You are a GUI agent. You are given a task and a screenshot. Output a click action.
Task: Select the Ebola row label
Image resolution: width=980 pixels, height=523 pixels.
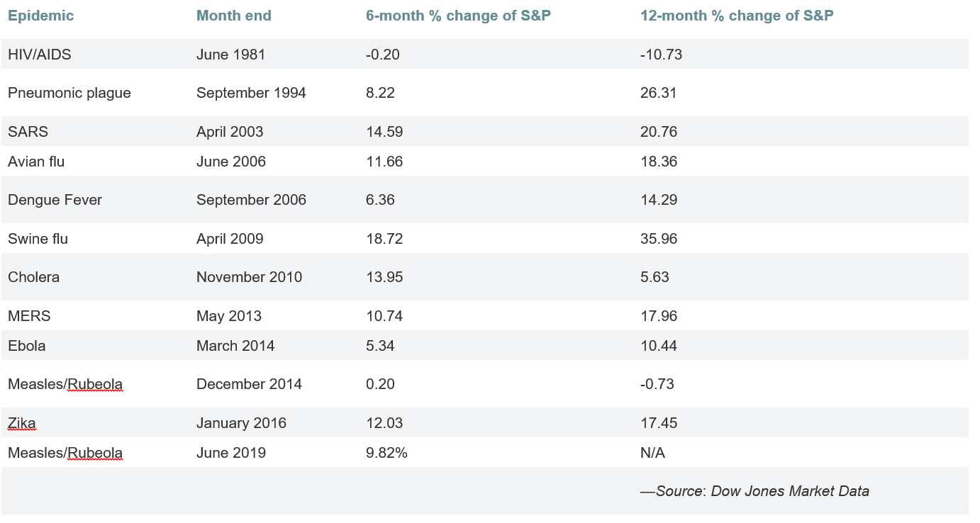click(x=26, y=346)
